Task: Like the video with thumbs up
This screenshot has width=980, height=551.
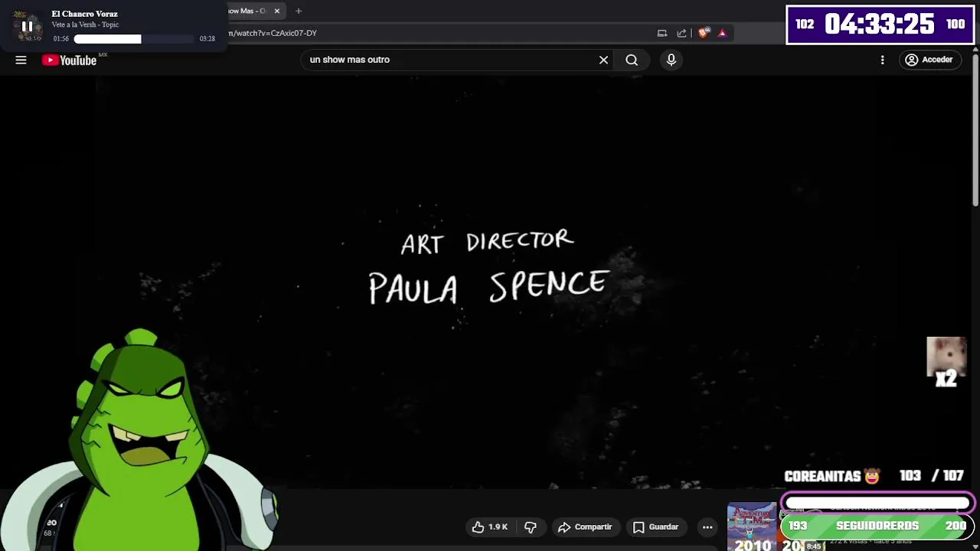Action: click(x=489, y=527)
